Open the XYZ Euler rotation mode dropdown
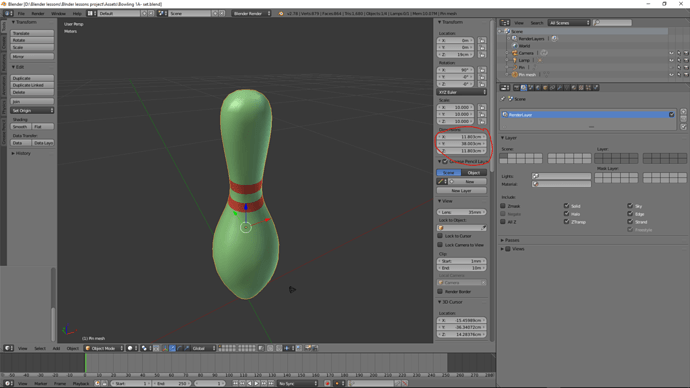 click(462, 92)
